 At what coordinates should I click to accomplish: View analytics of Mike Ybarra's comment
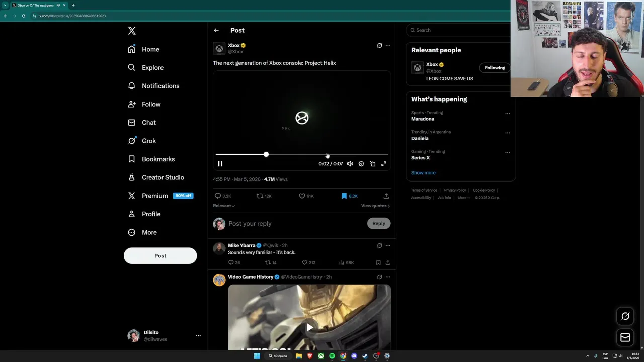(x=346, y=262)
